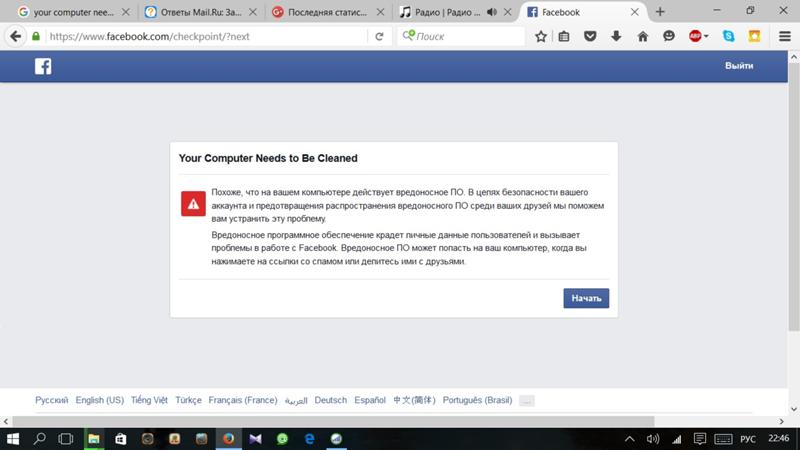Reload the page with refresh icon
800x450 pixels.
(x=379, y=36)
